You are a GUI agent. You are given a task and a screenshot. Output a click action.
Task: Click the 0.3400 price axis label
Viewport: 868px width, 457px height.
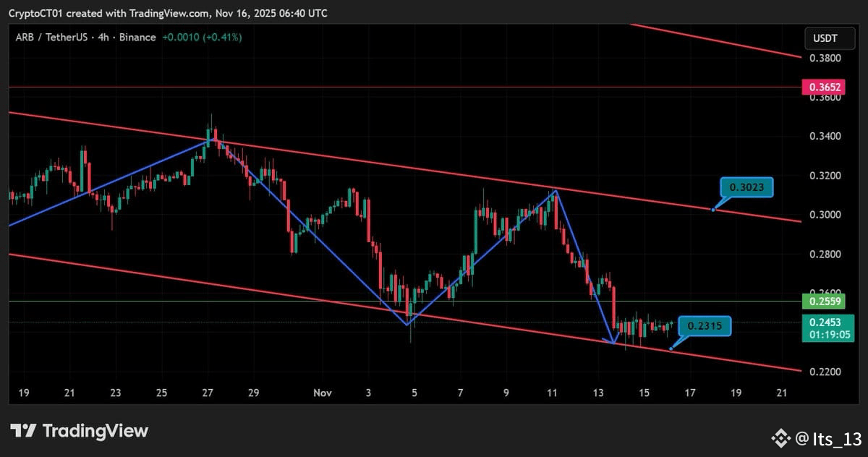click(825, 137)
